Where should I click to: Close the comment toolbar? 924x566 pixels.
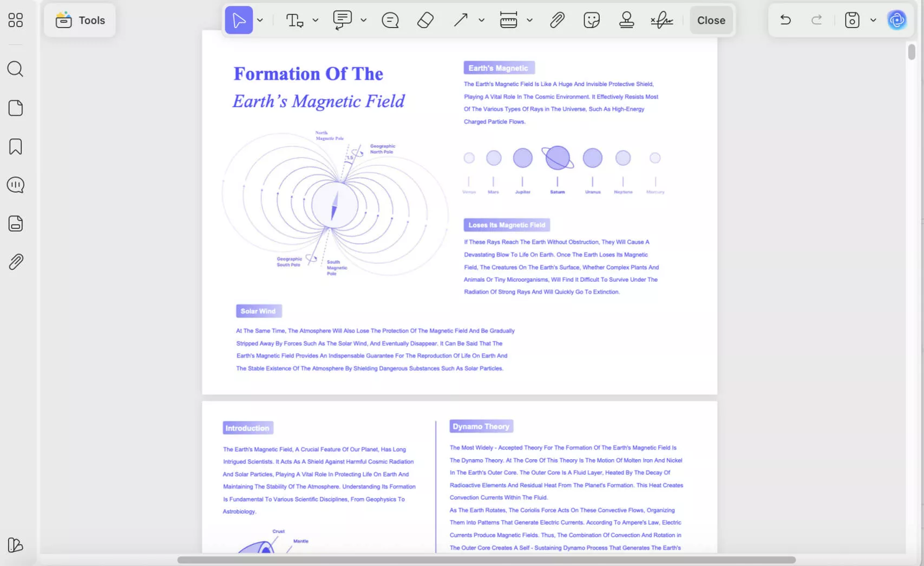[711, 20]
